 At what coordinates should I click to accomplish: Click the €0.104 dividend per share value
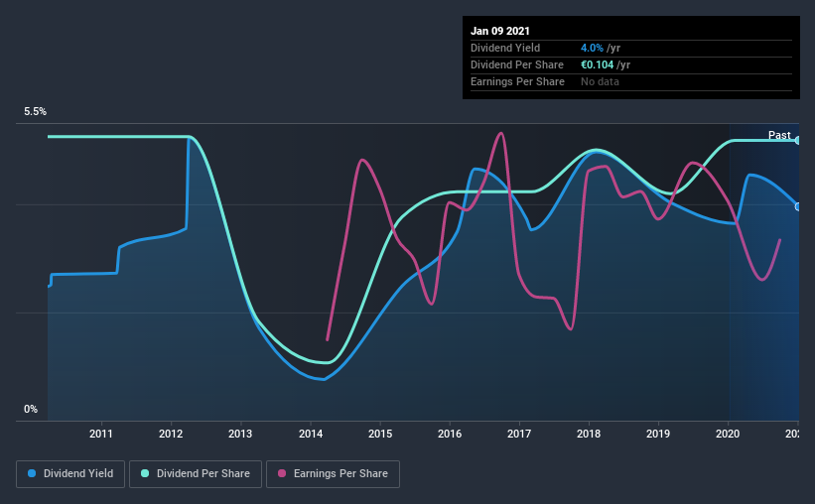[x=598, y=64]
